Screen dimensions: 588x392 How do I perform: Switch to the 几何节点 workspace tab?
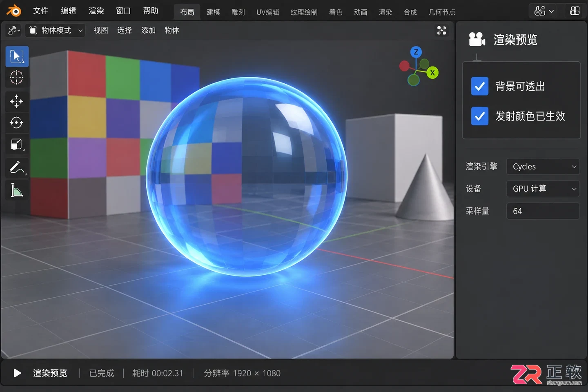[442, 12]
